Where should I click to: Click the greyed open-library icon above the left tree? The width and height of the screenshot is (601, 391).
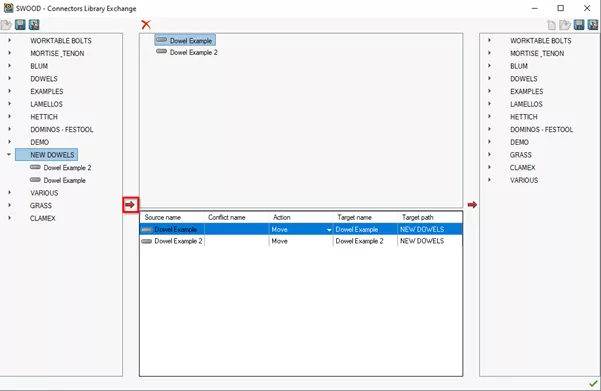6,25
